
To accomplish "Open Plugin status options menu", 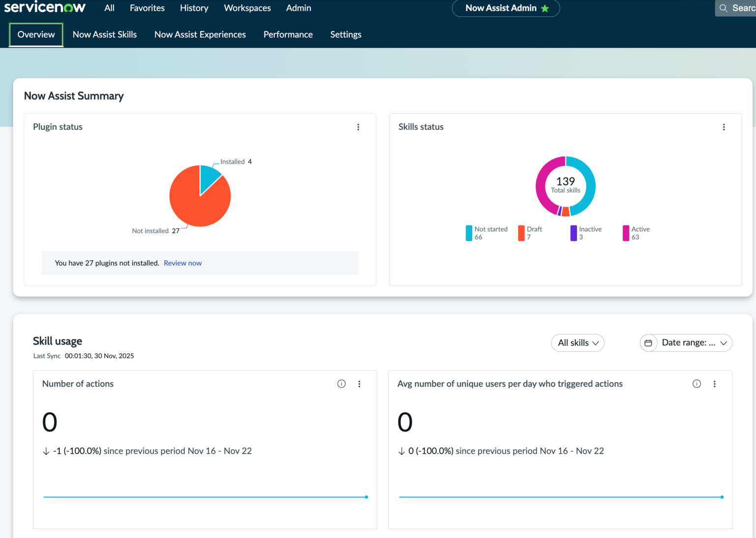I will click(358, 127).
